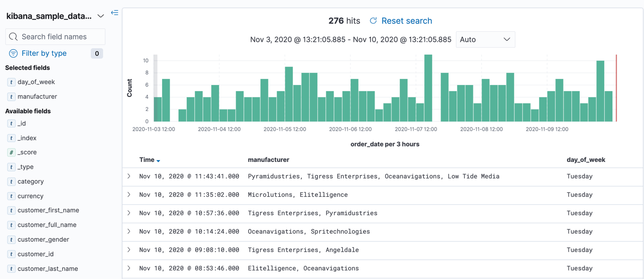Click the number type icon for _score
The image size is (644, 279).
(11, 152)
